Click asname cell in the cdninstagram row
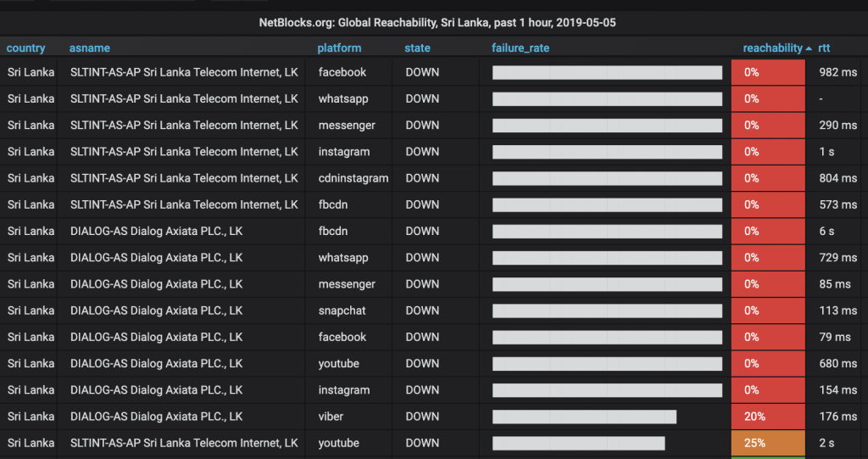The width and height of the screenshot is (868, 459). tap(184, 178)
